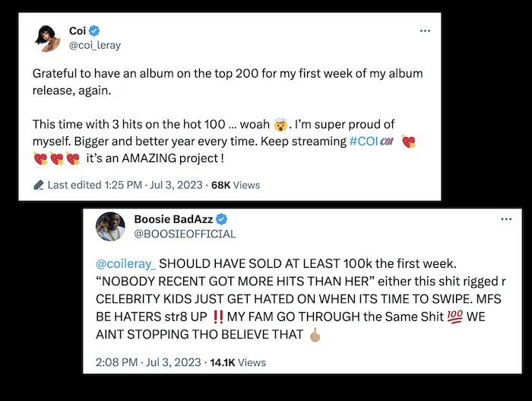Open the @BOOSIEOFFICIAL handle
This screenshot has height=401, width=532.
pyautogui.click(x=185, y=234)
